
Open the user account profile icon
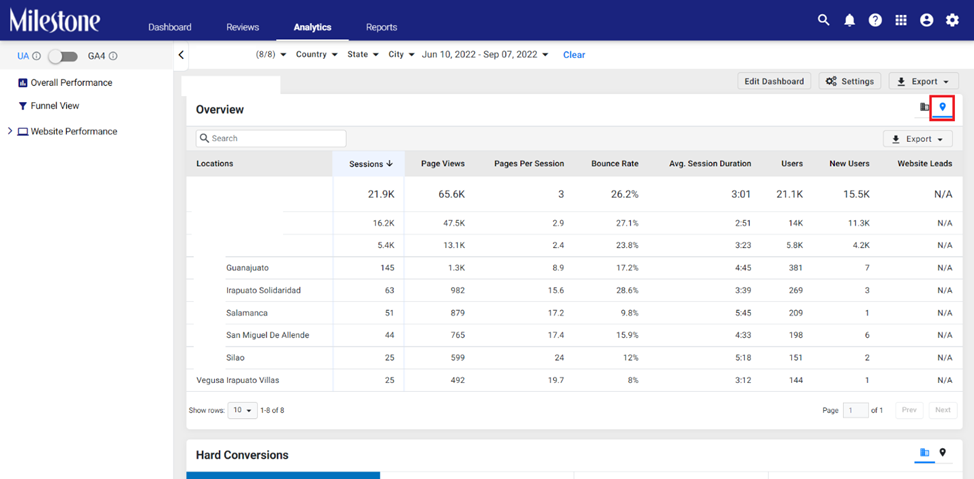927,21
